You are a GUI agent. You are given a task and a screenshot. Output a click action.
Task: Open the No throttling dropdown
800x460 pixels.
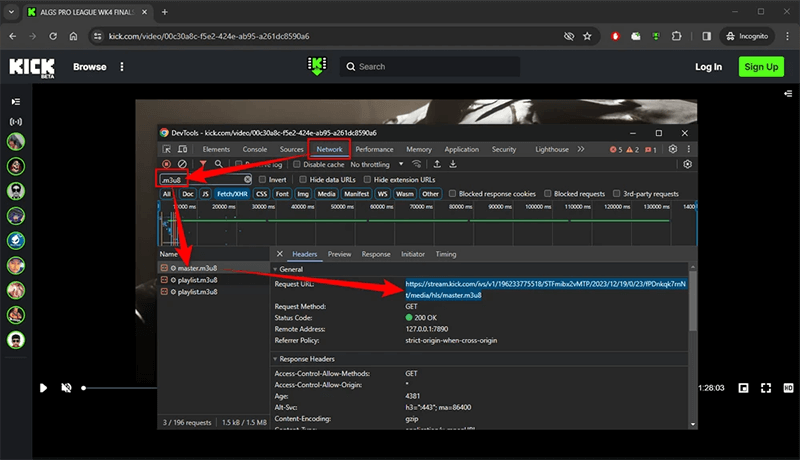point(377,164)
